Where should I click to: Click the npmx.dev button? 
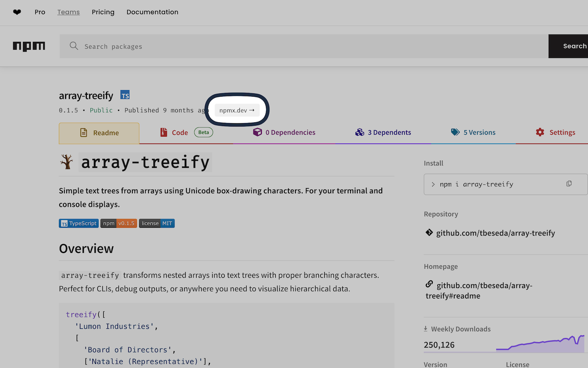pos(237,110)
